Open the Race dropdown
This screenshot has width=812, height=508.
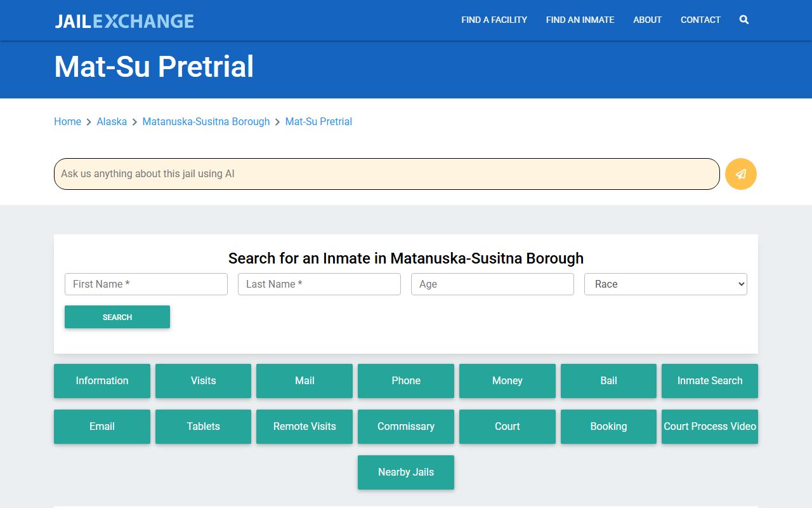click(x=665, y=284)
